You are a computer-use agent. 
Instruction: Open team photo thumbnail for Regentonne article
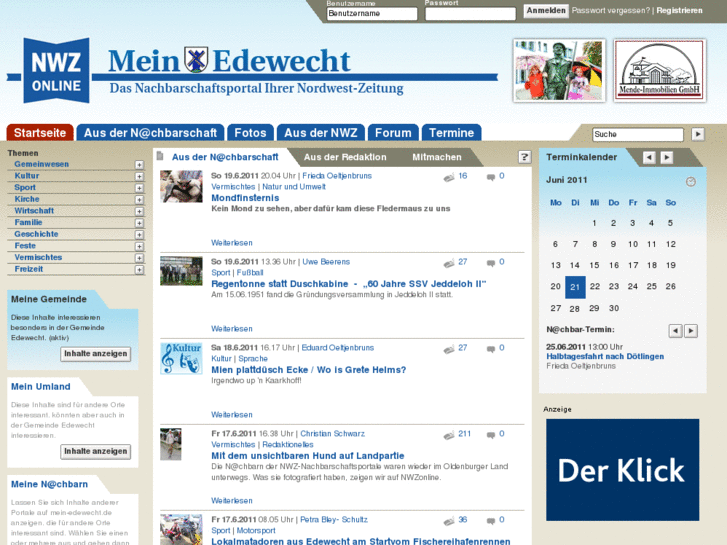[181, 271]
